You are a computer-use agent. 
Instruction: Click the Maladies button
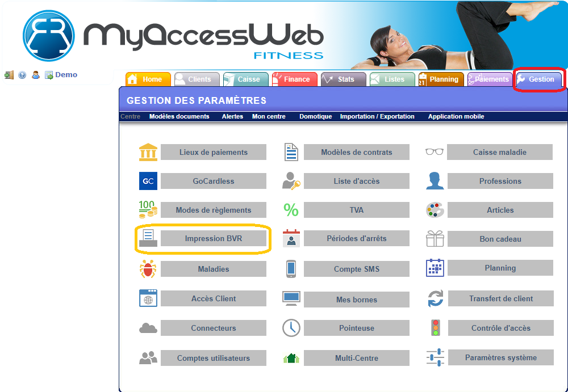point(214,269)
